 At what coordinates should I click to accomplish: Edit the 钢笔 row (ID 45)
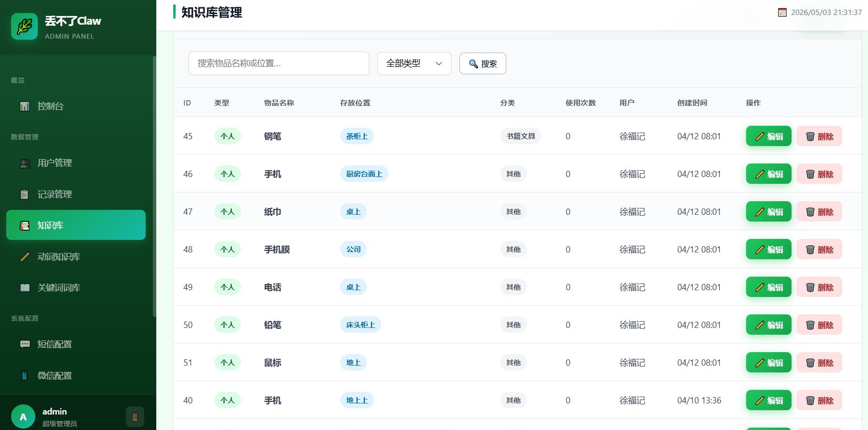click(x=768, y=136)
